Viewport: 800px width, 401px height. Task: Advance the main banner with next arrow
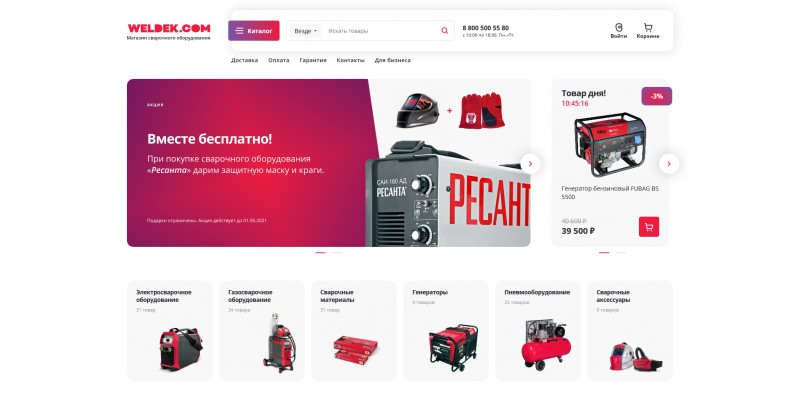pos(530,164)
